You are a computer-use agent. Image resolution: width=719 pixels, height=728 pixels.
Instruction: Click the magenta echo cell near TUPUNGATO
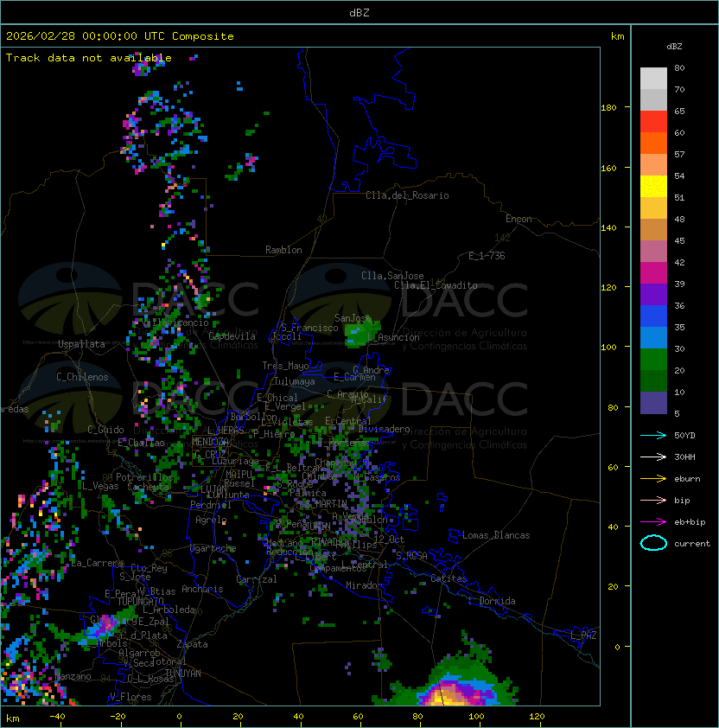tap(108, 623)
